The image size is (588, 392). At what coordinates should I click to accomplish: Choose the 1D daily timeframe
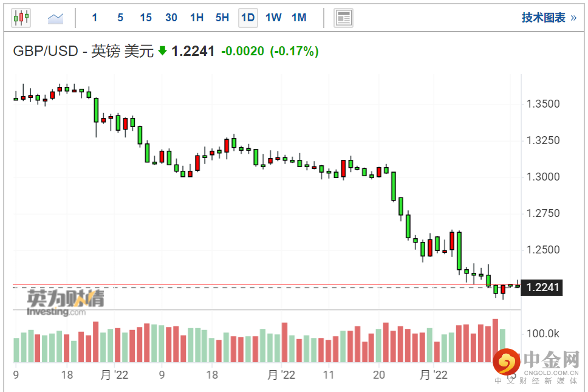pyautogui.click(x=248, y=18)
